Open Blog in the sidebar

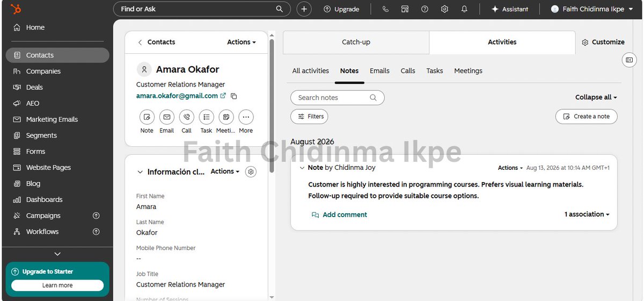tap(57, 183)
